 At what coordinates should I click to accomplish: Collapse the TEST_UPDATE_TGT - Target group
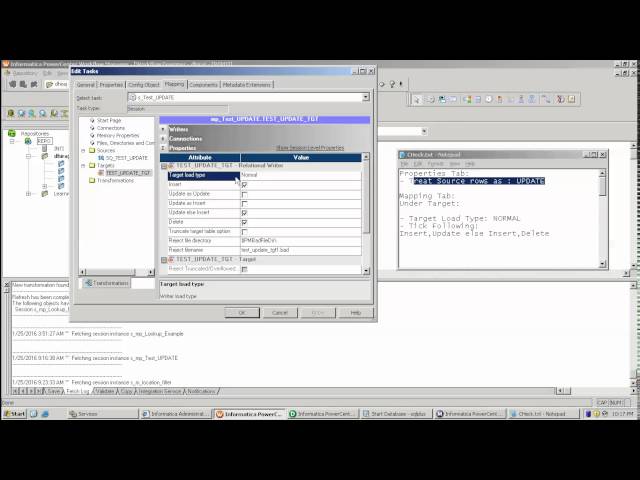[164, 260]
